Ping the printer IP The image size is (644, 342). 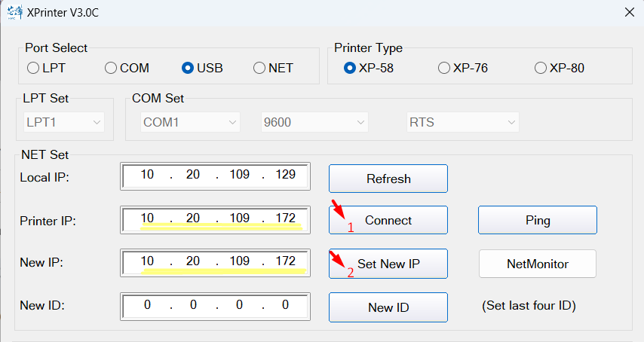[x=538, y=220]
